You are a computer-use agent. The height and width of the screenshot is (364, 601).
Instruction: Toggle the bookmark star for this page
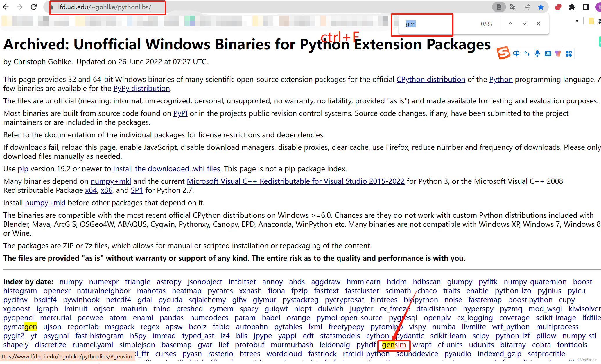541,7
